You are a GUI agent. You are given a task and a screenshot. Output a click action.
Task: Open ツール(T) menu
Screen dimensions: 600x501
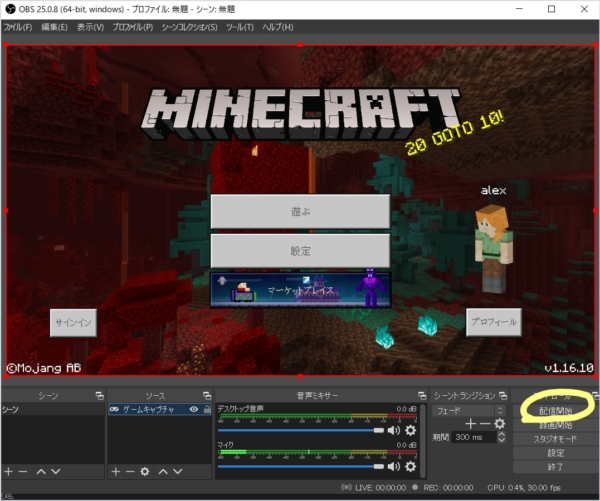pyautogui.click(x=240, y=27)
